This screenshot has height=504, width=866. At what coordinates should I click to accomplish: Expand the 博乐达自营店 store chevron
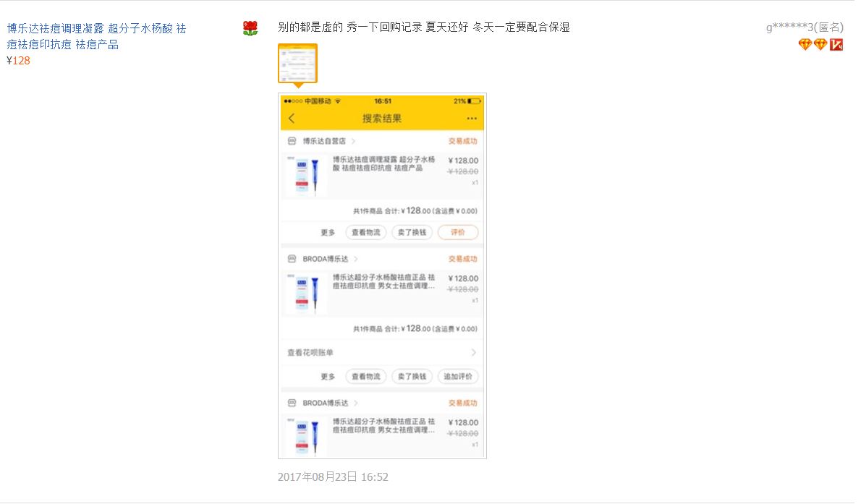tap(354, 141)
